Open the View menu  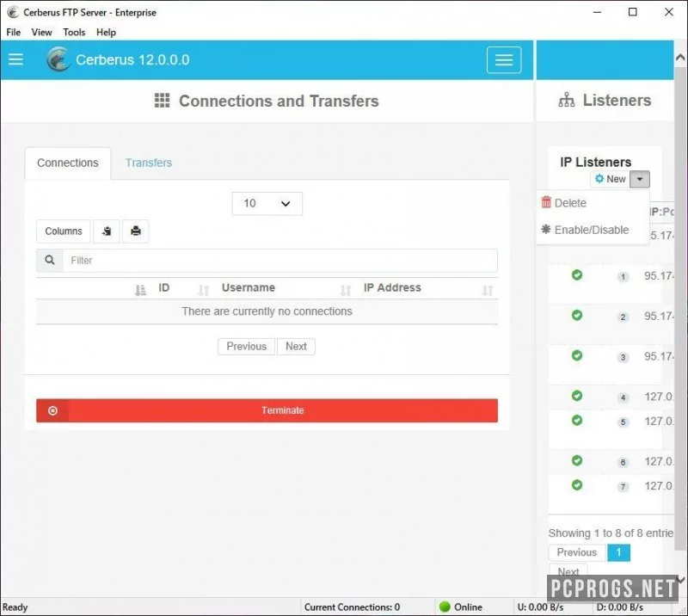point(41,32)
